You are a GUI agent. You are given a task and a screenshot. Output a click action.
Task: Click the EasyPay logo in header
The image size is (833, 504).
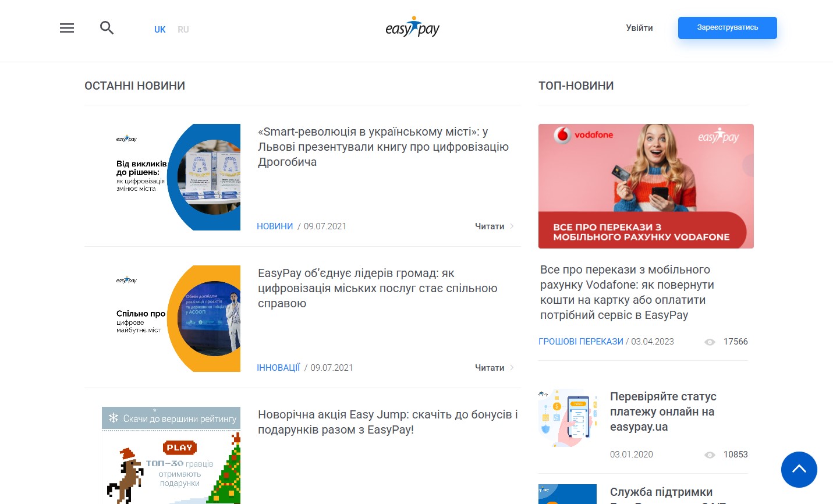coord(412,27)
